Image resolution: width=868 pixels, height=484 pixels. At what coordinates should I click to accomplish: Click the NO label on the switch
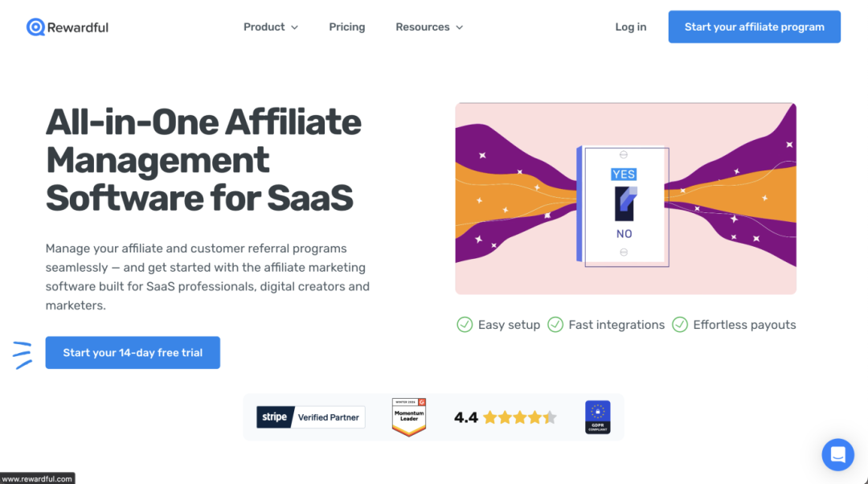(624, 234)
